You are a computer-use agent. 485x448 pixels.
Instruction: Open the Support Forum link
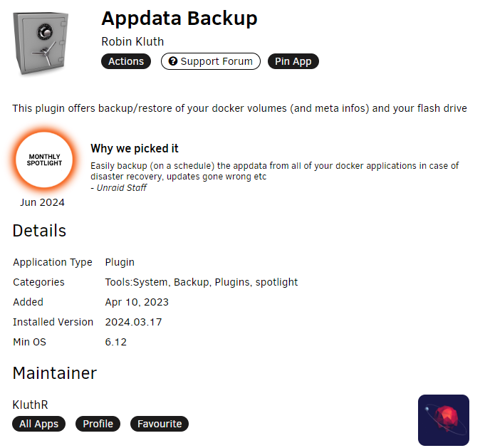click(211, 61)
